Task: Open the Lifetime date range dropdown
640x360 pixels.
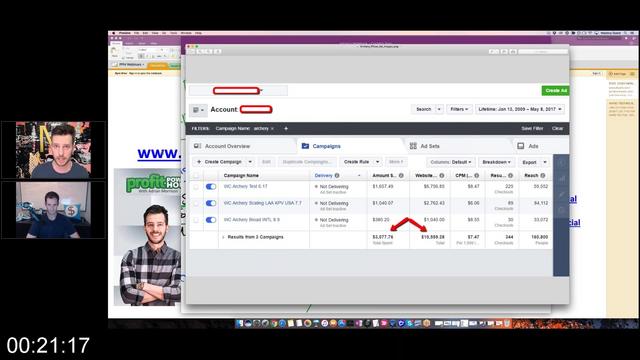Action: (x=520, y=109)
